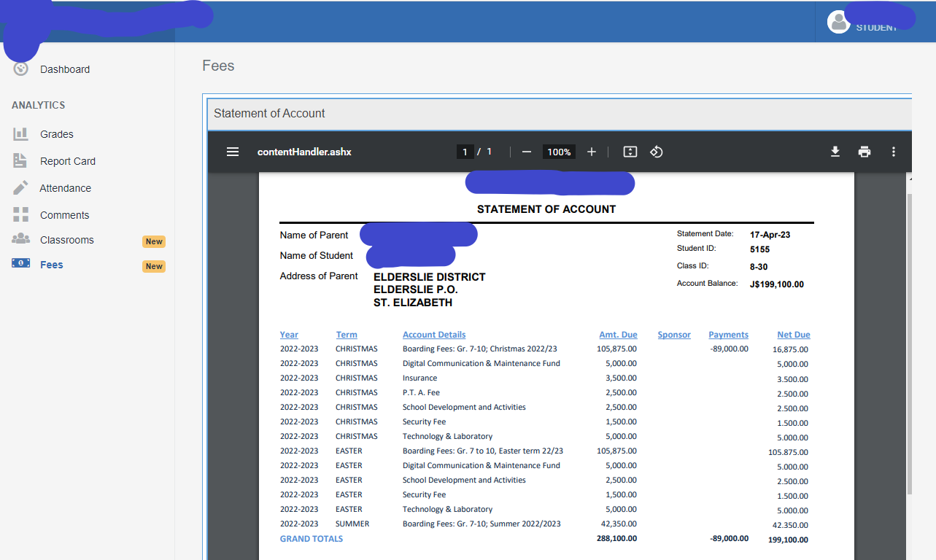The width and height of the screenshot is (936, 560).
Task: Click the Payments column header
Action: coord(728,335)
